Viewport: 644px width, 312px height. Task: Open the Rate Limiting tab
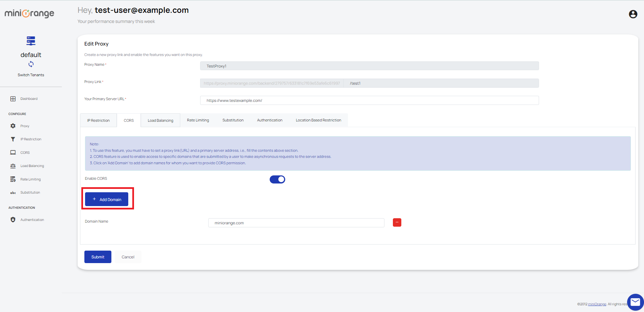198,120
